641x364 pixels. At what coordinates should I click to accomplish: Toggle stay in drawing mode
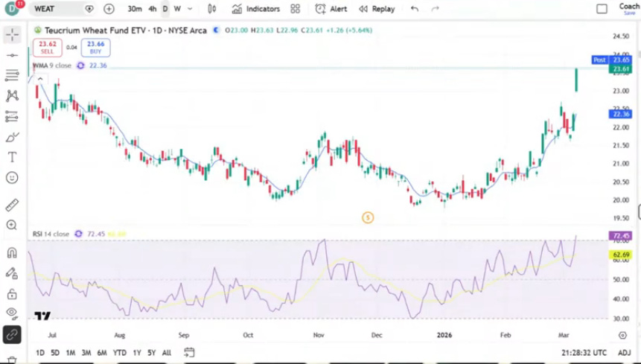click(x=11, y=273)
